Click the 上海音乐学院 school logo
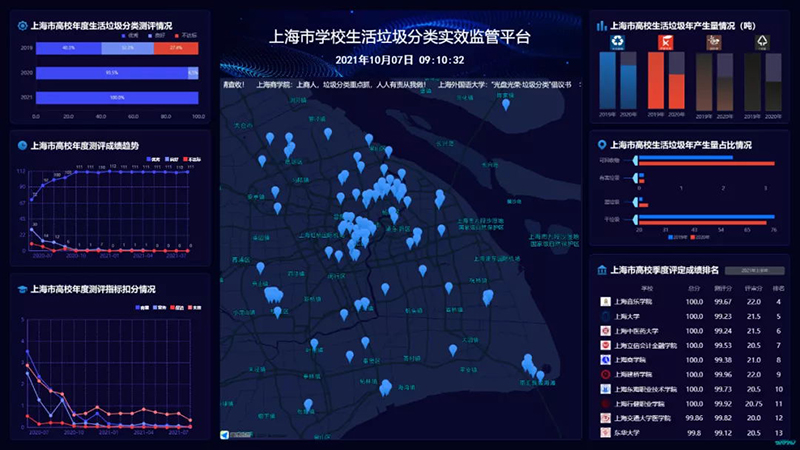 pyautogui.click(x=606, y=301)
